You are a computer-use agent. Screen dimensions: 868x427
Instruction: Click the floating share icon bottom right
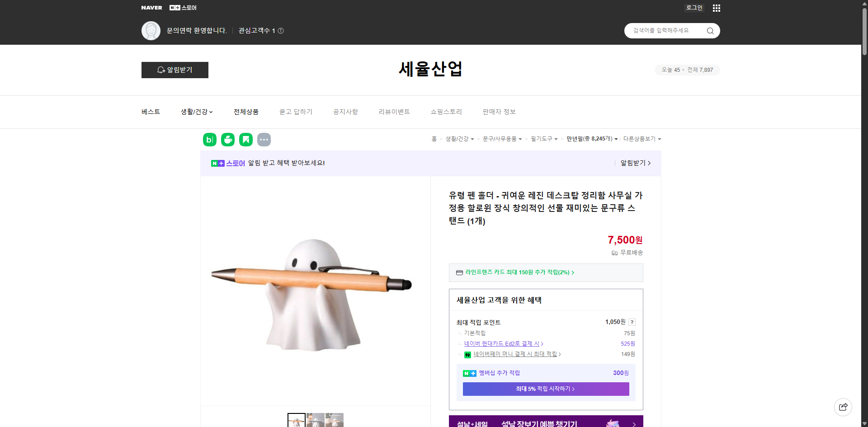click(843, 407)
